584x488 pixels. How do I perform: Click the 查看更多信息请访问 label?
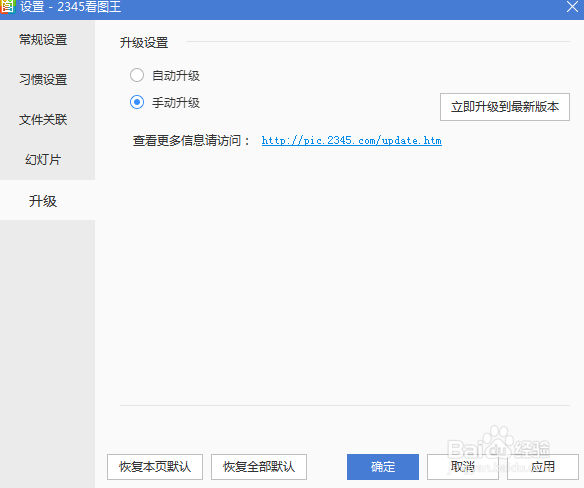click(191, 141)
